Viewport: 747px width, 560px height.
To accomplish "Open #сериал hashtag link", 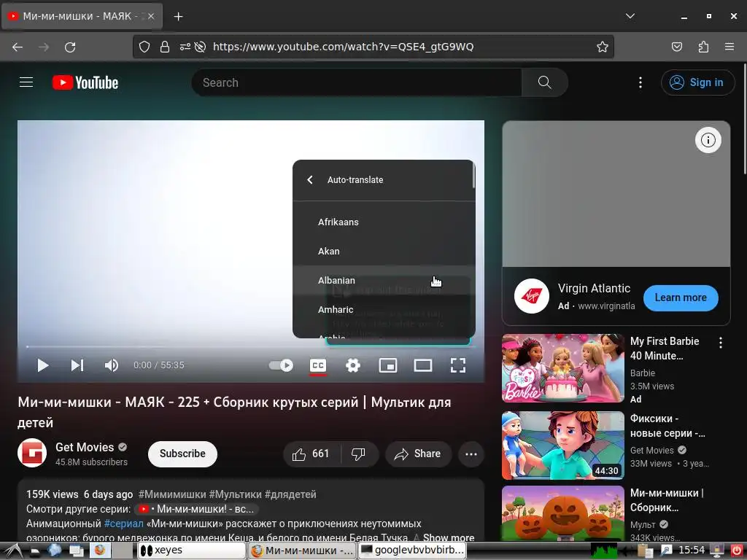I will tap(124, 524).
